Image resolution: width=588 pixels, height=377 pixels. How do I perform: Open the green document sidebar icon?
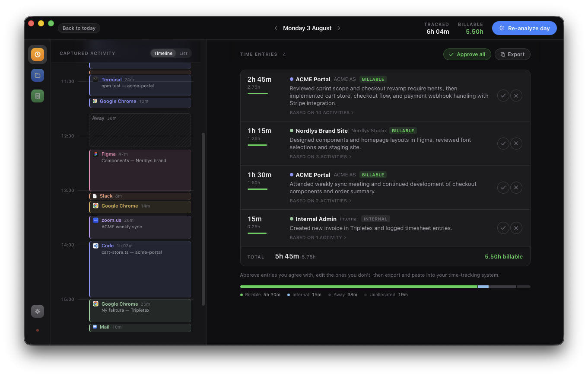pyautogui.click(x=38, y=96)
